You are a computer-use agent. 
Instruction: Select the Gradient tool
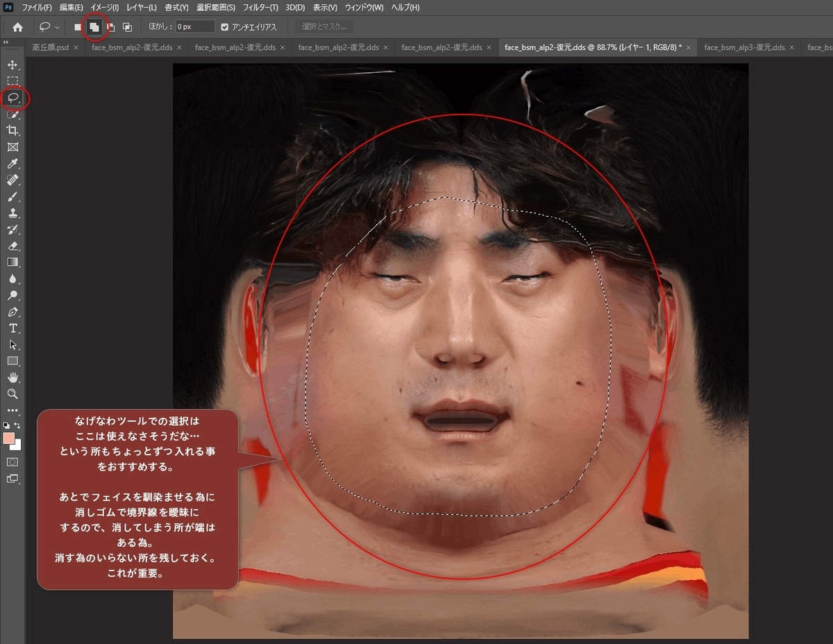12,262
